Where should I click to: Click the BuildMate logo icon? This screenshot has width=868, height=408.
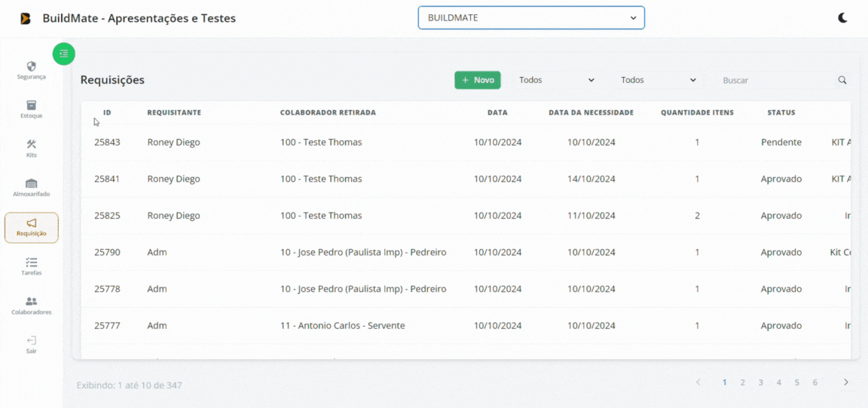pyautogui.click(x=25, y=18)
